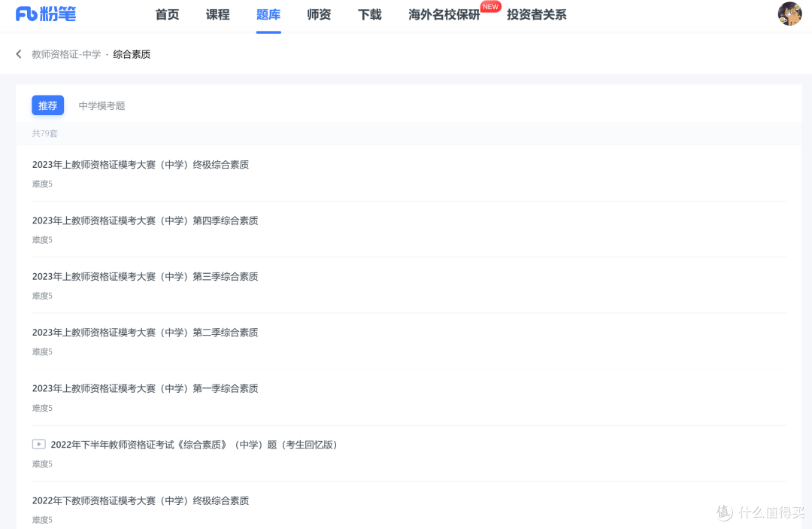Select the 题库 navigation item
This screenshot has height=529, width=812.
tap(268, 14)
